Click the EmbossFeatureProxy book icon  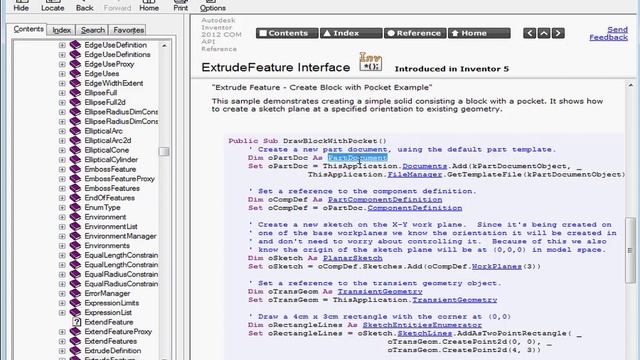point(75,179)
